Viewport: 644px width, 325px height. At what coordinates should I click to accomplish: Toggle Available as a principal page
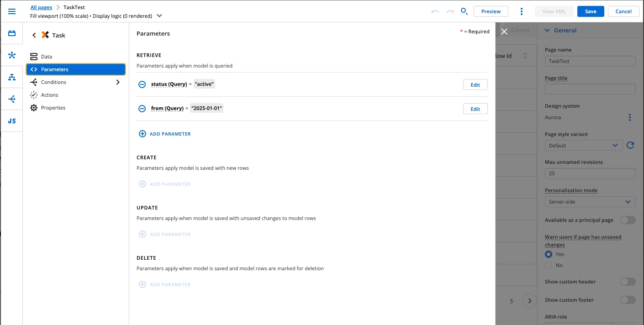click(x=628, y=220)
